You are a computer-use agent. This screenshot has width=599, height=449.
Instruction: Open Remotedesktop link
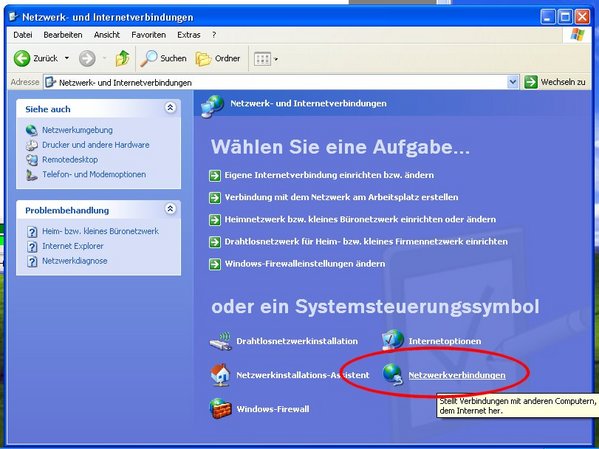click(x=70, y=159)
